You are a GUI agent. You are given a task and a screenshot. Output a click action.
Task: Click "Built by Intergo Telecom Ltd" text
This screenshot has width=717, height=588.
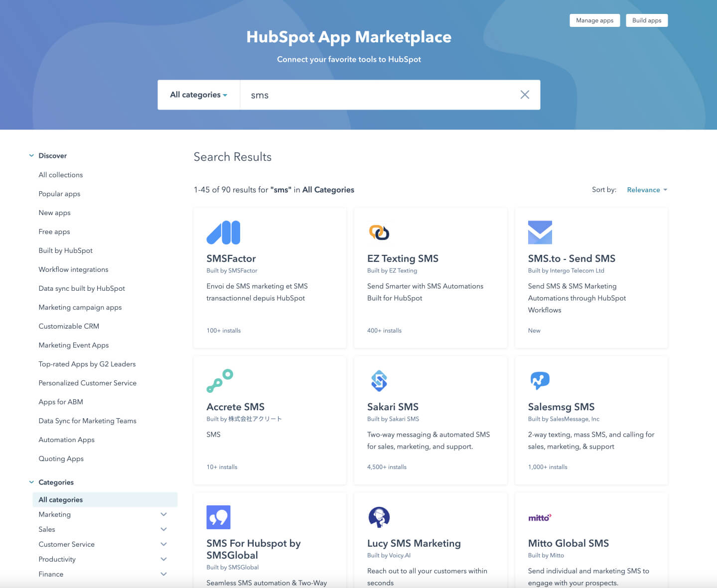point(566,271)
